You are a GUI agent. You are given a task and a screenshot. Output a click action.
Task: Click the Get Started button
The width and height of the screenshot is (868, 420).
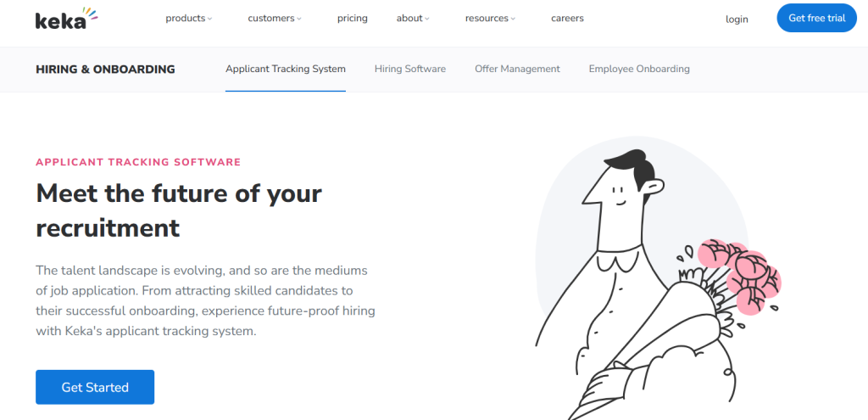pyautogui.click(x=95, y=387)
